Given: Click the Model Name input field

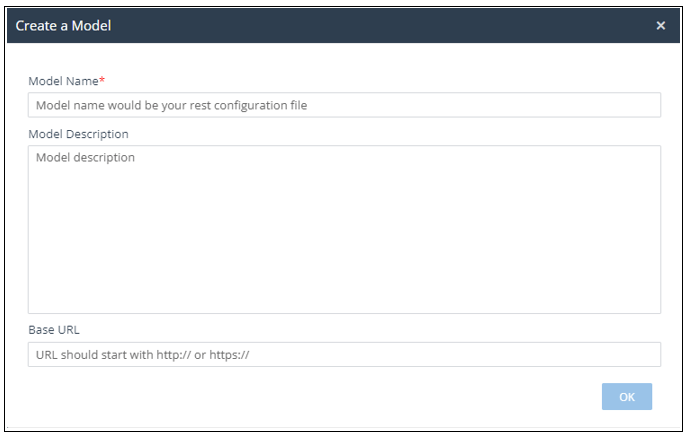Looking at the screenshot, I should 344,105.
